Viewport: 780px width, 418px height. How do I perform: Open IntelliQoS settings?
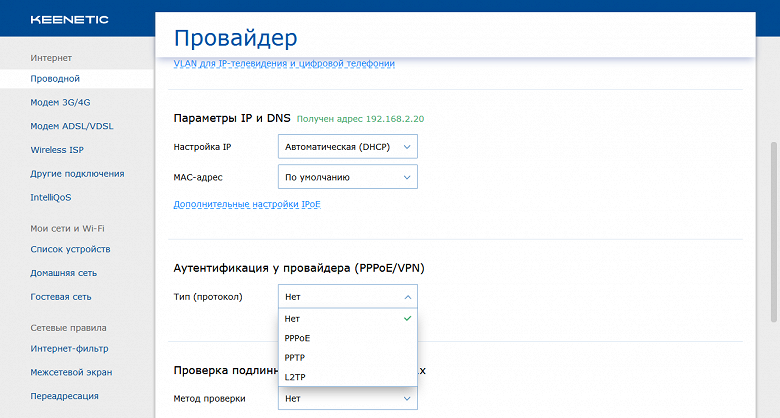pyautogui.click(x=51, y=198)
